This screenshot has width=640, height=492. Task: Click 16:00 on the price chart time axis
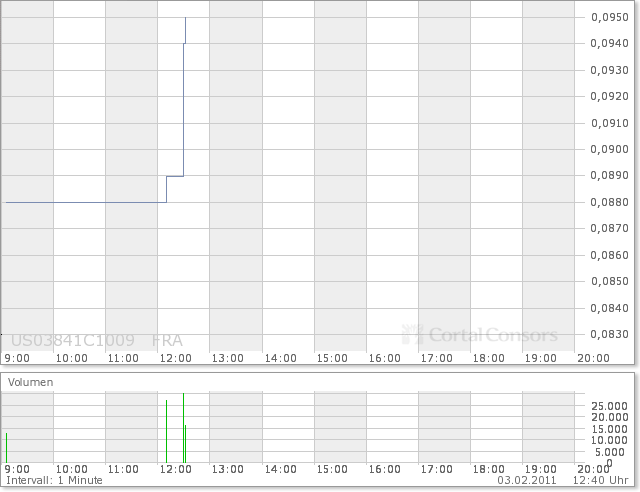[x=384, y=358]
